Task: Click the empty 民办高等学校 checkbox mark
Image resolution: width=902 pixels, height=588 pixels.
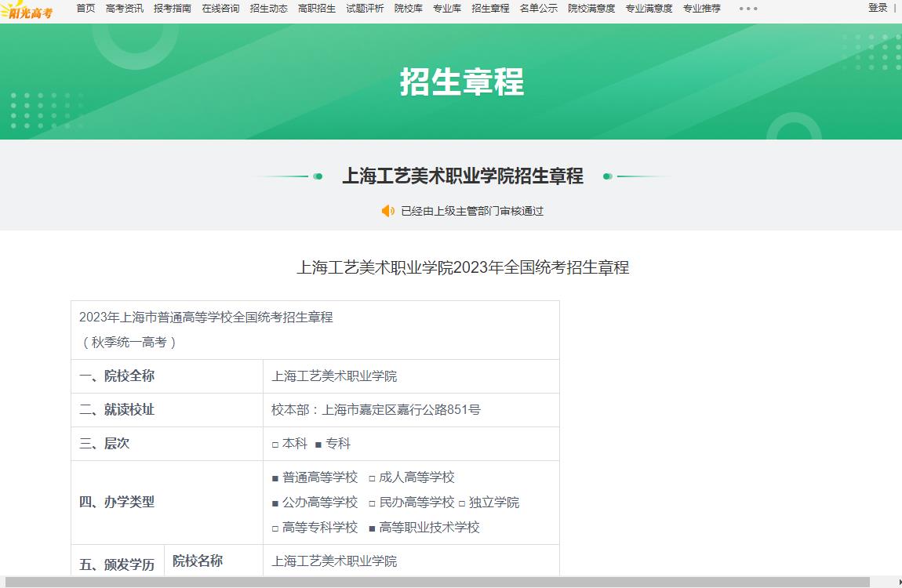Action: coord(372,503)
